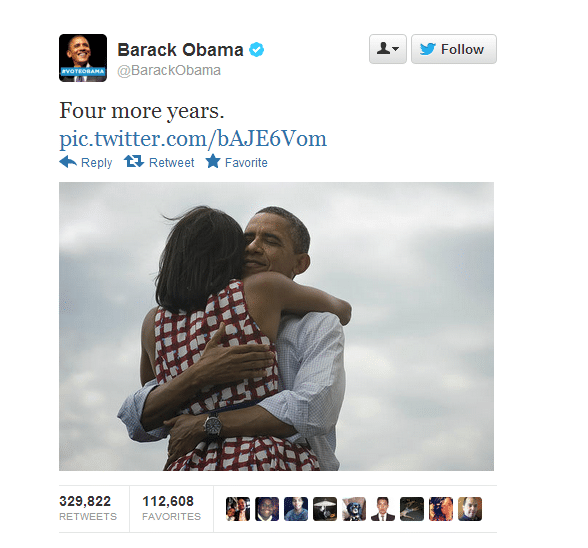Open the second retweeter avatar
This screenshot has height=548, width=588.
tap(267, 509)
